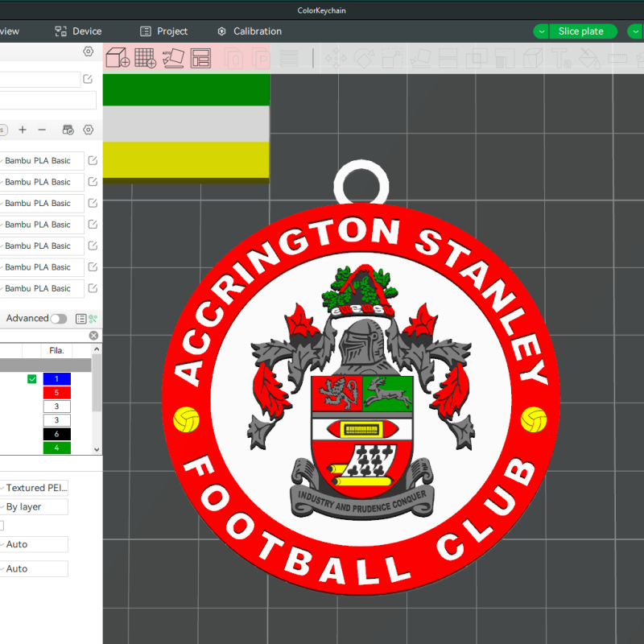
Task: Remove a filament with the minus icon
Action: pos(42,130)
